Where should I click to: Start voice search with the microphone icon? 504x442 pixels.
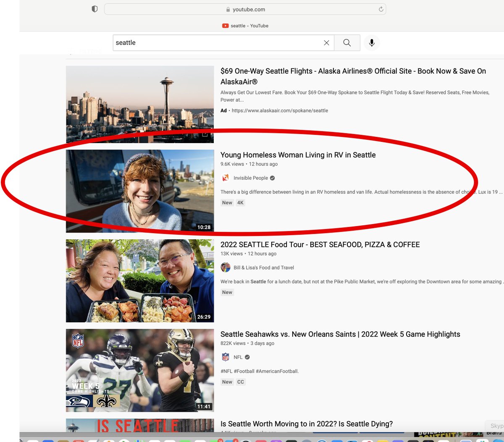pyautogui.click(x=372, y=43)
